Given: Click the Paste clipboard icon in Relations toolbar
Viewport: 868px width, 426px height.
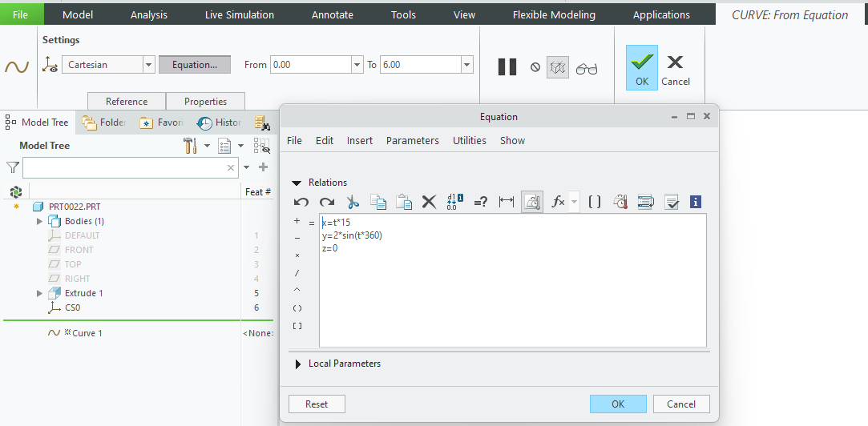Looking at the screenshot, I should point(404,203).
